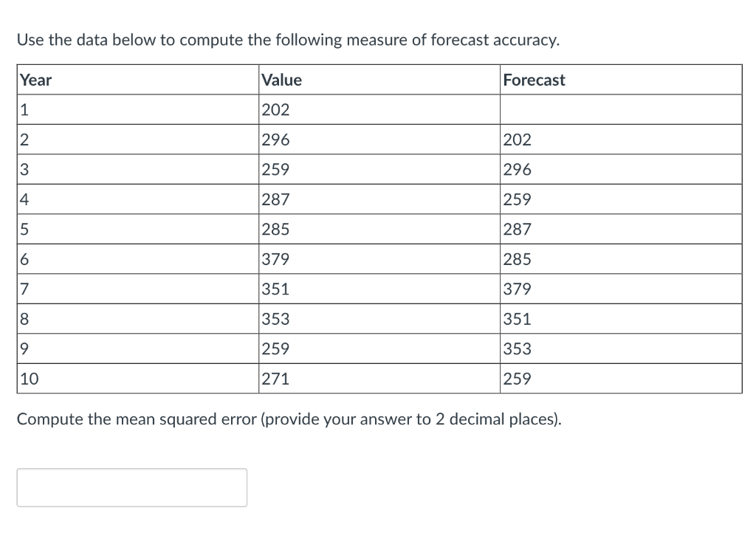This screenshot has height=536, width=756.
Task: Select the Year column header
Action: (36, 80)
